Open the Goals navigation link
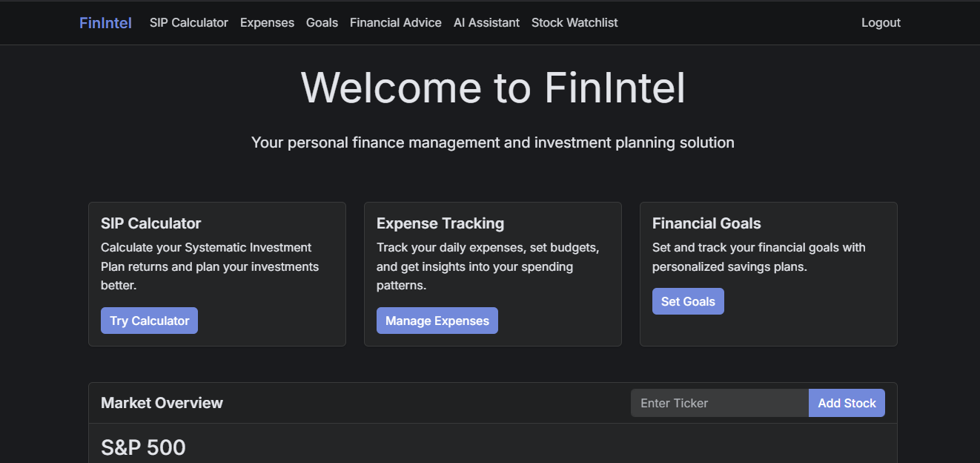The image size is (980, 463). pos(322,23)
